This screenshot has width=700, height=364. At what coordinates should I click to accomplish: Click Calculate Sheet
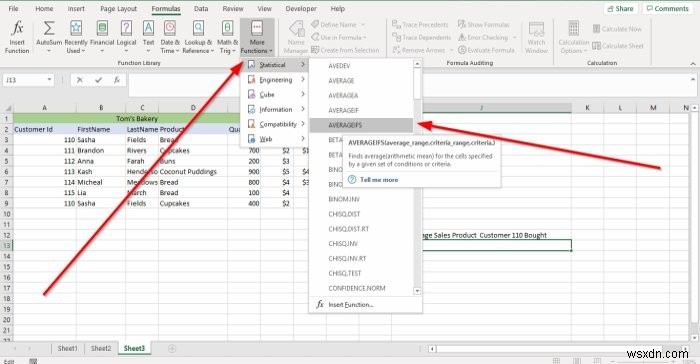click(x=618, y=46)
